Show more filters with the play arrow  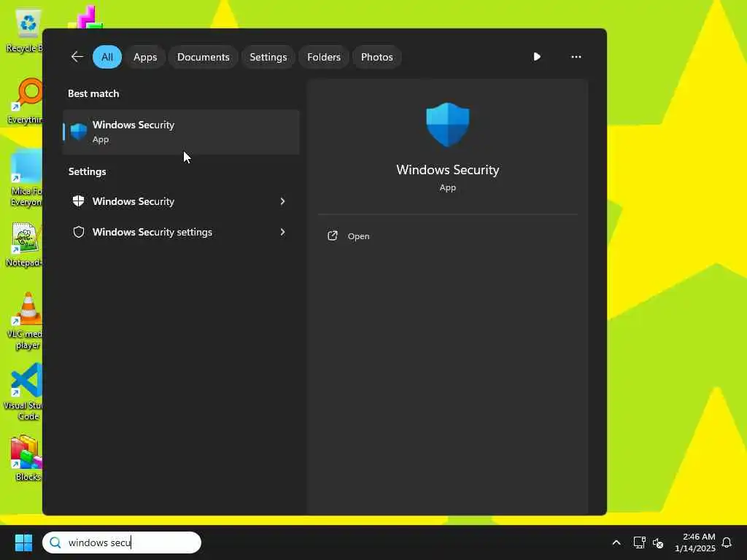537,57
